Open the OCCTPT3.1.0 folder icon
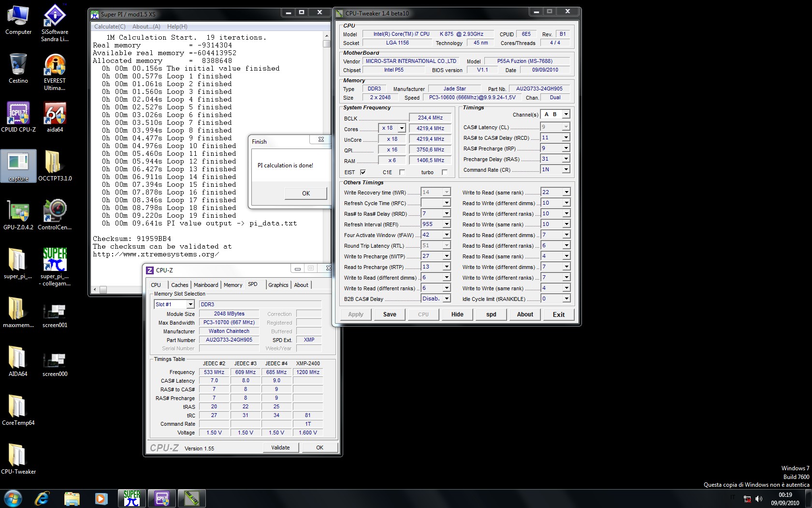The width and height of the screenshot is (812, 508). (55, 166)
